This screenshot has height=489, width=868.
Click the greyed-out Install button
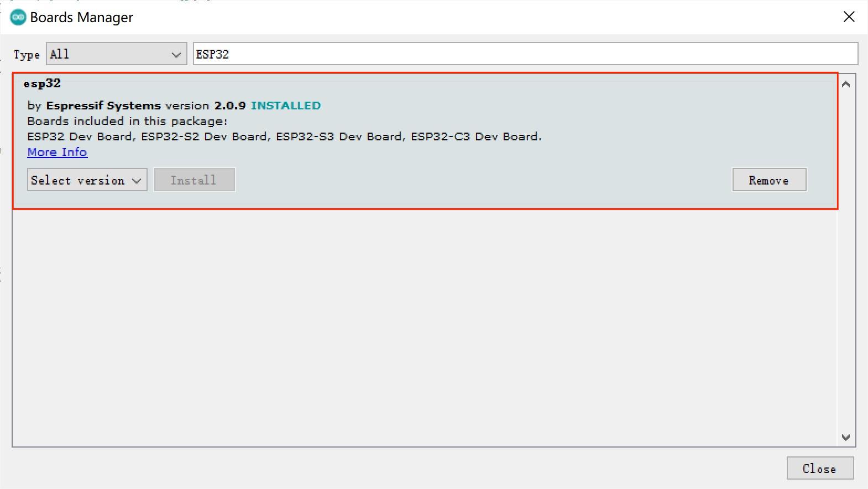(x=195, y=180)
